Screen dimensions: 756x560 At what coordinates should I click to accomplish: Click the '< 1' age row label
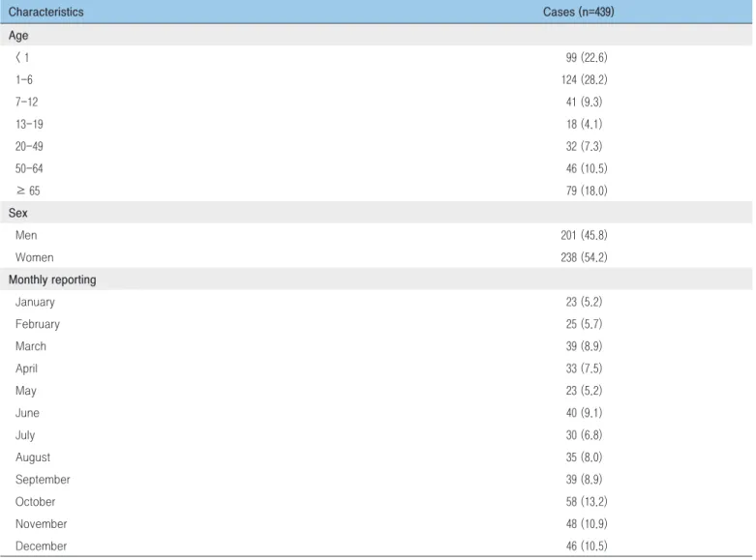coord(22,58)
